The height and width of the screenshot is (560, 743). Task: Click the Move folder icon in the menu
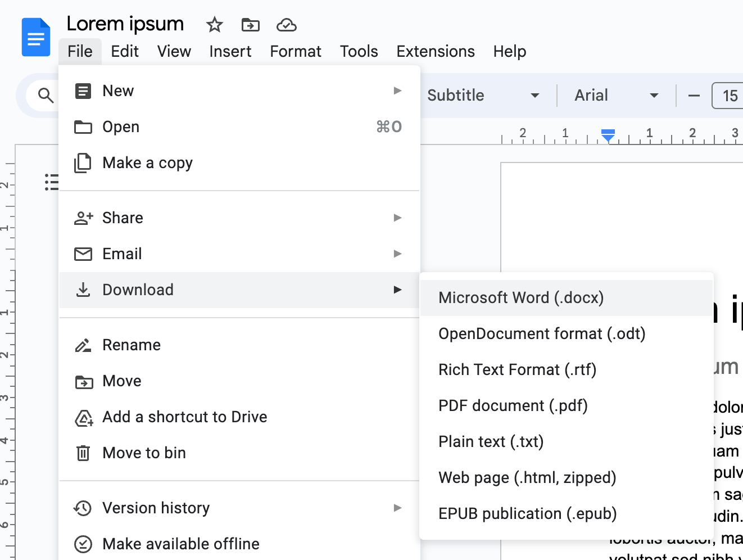point(84,382)
